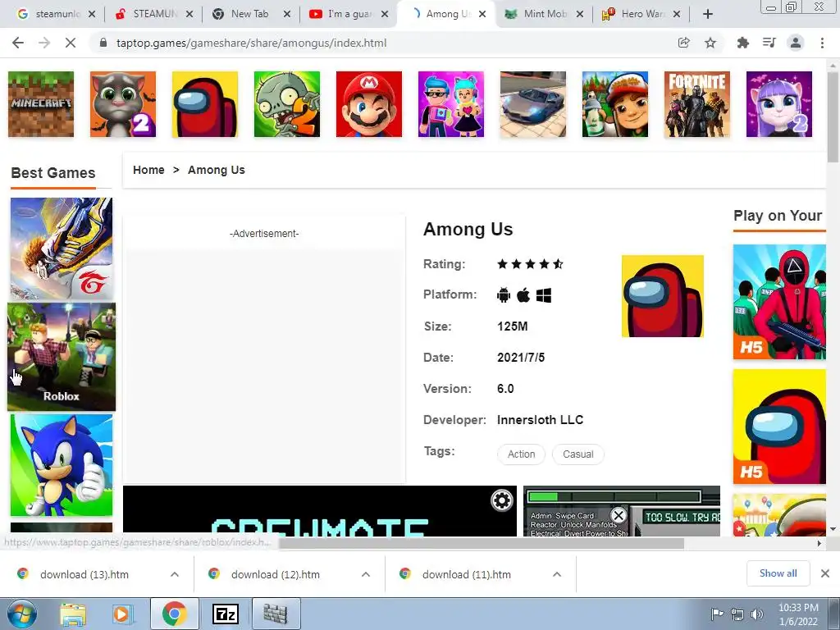Click the Among Us breadcrumb link
840x630 pixels.
pos(217,170)
